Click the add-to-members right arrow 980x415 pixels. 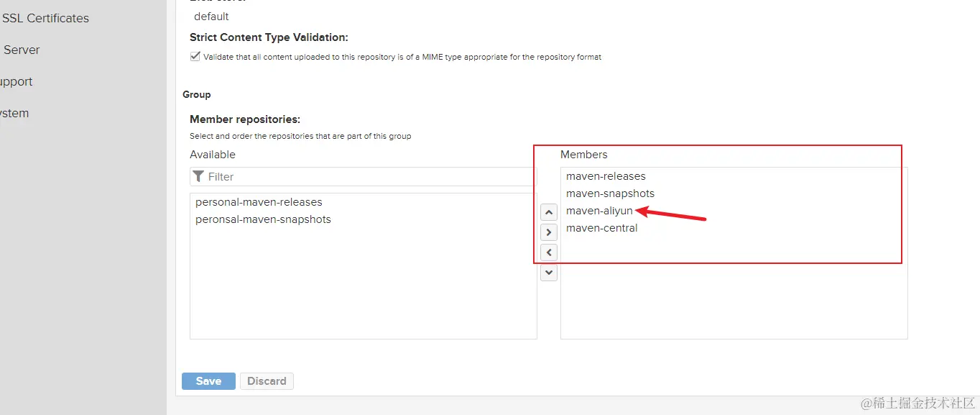pyautogui.click(x=549, y=232)
